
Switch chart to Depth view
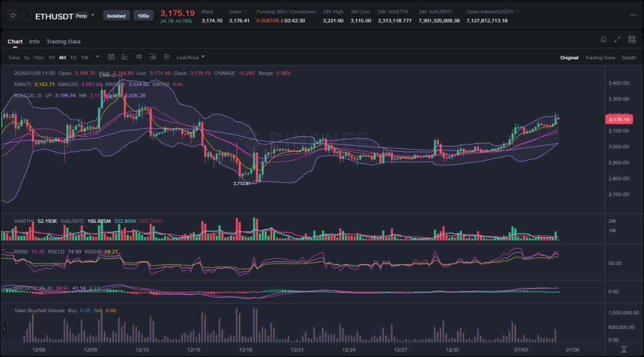(629, 58)
